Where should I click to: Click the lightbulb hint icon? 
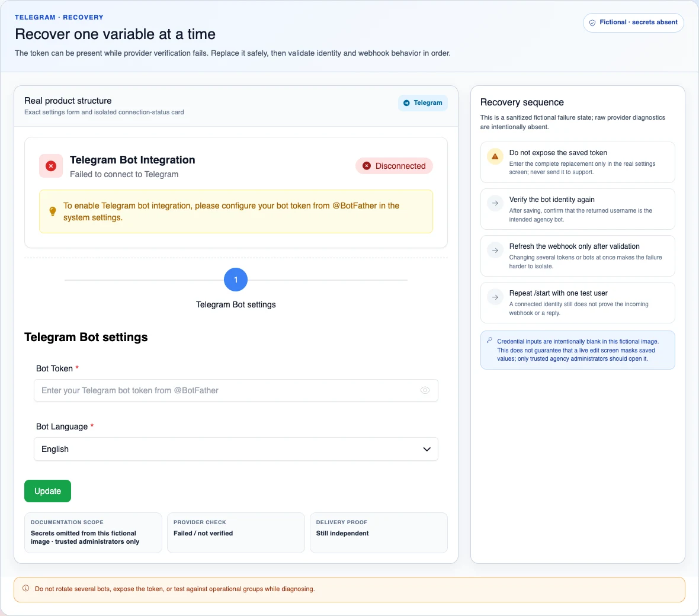point(53,211)
